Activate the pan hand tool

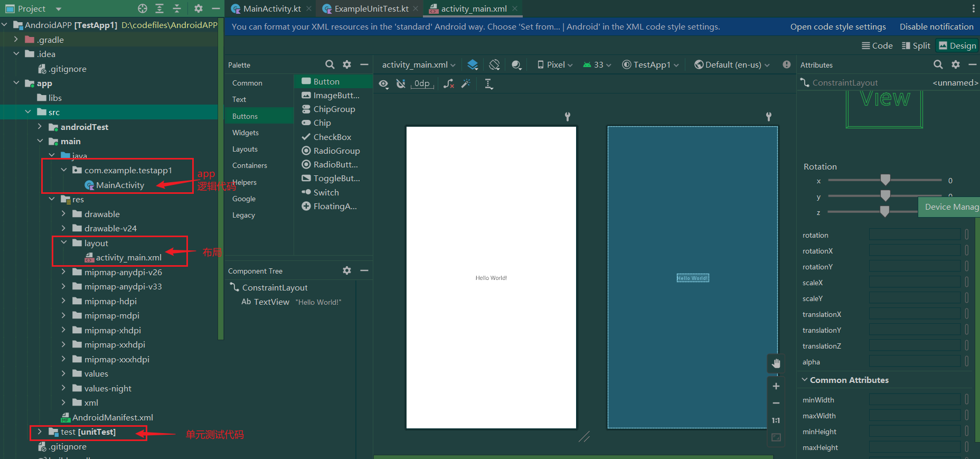776,363
